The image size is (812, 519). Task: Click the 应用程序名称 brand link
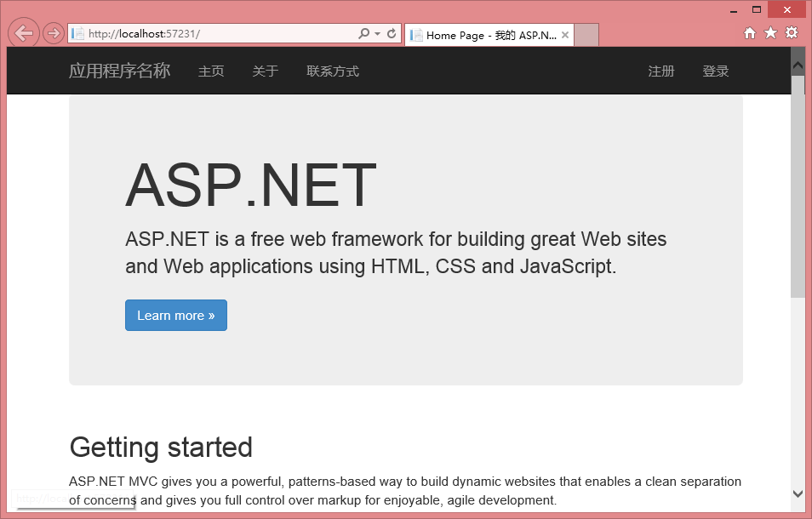120,71
